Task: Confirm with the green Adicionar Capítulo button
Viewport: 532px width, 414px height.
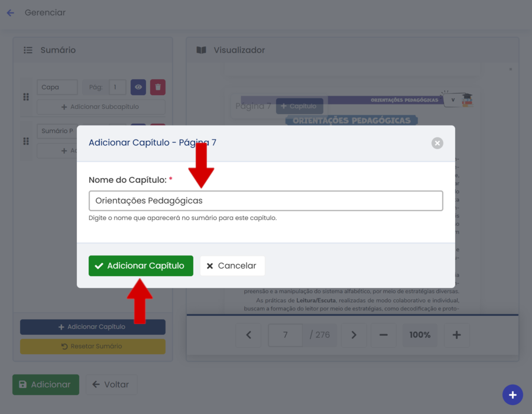Action: (x=141, y=266)
